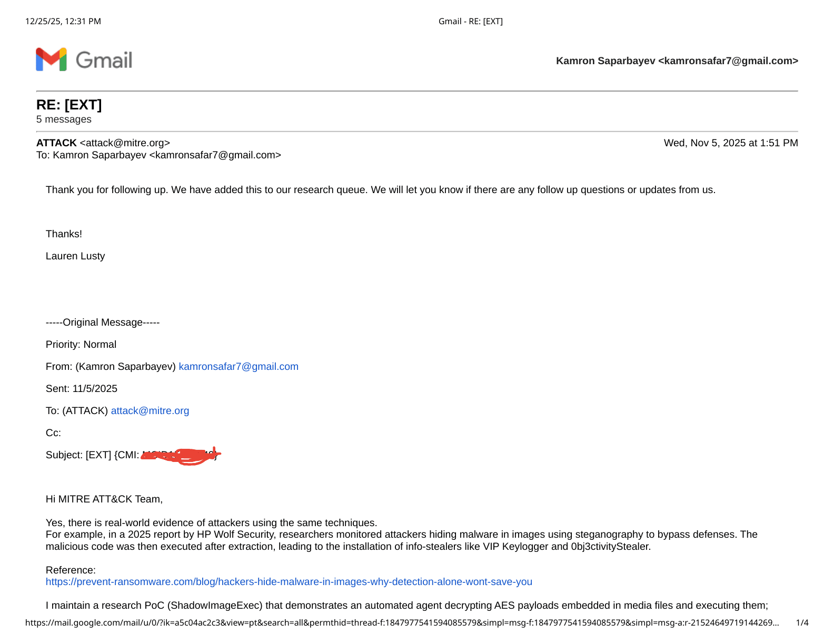The width and height of the screenshot is (834, 644).
Task: Click the "Subject: [EXT]" line label
Action: 78,455
